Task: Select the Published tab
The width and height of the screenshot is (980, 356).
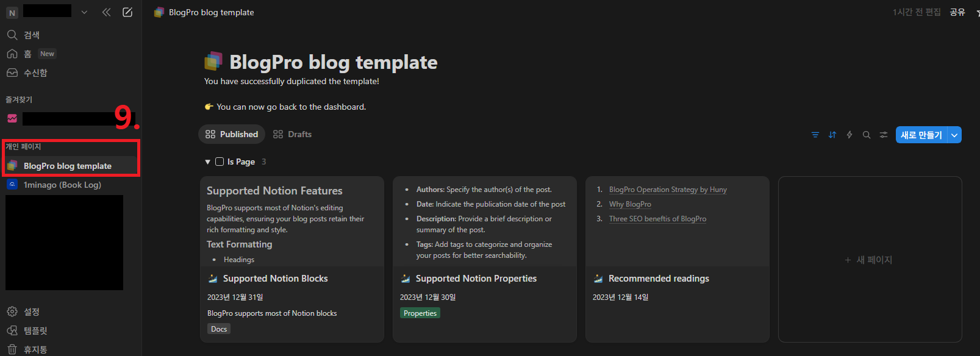Action: pos(232,134)
